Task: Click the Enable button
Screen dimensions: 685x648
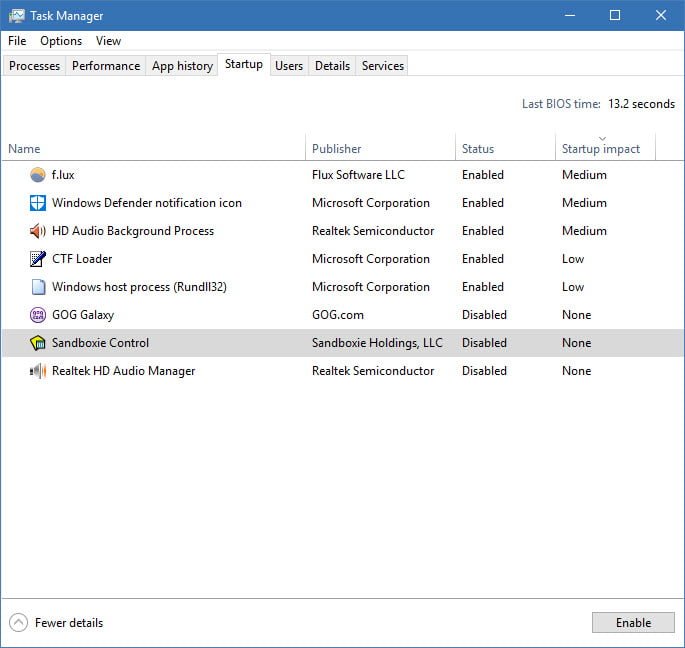Action: (x=633, y=623)
